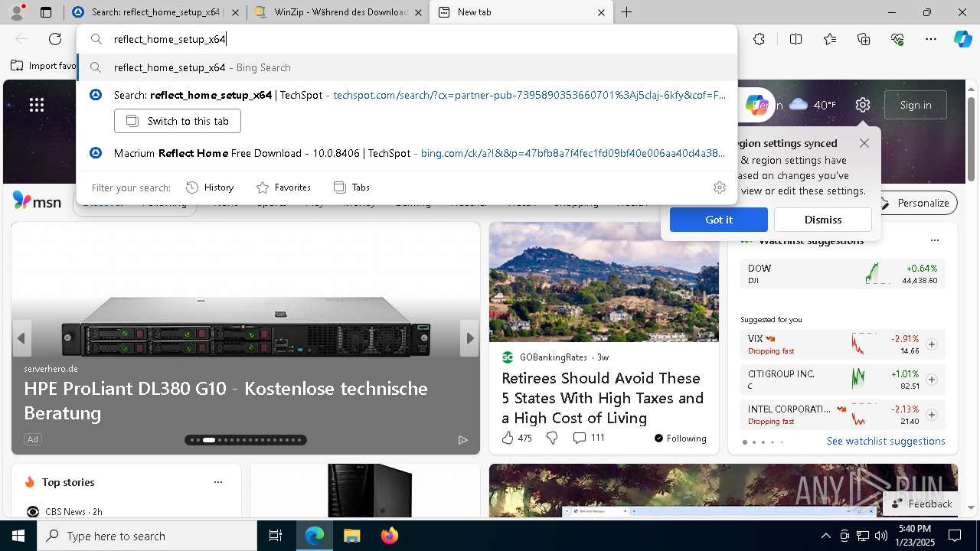The width and height of the screenshot is (980, 551).
Task: Click the Windows taskbar search box
Action: pos(147,536)
